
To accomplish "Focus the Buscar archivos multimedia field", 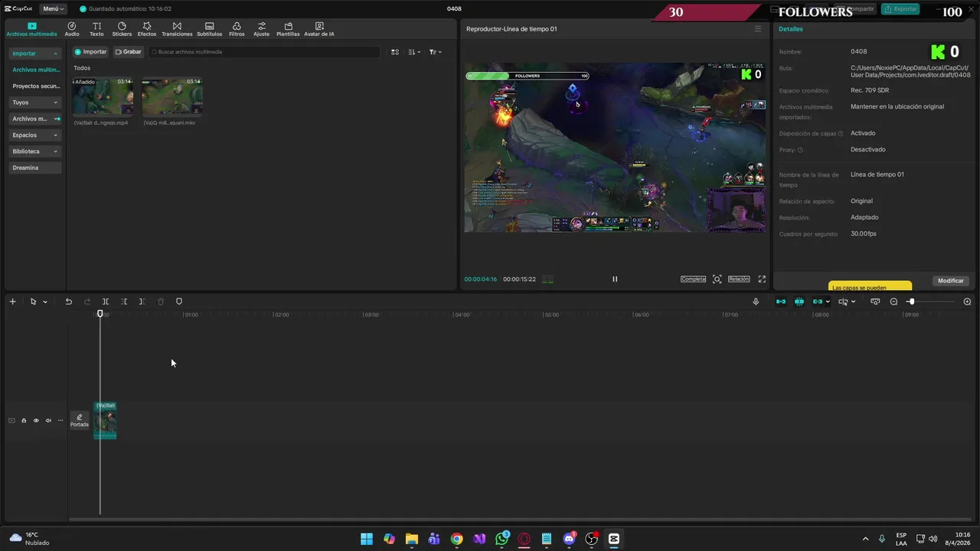I will (264, 52).
